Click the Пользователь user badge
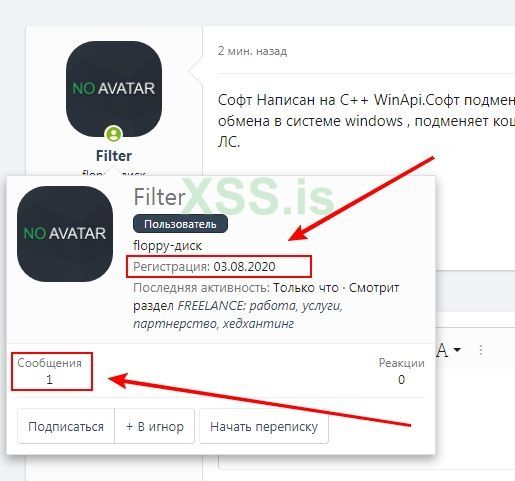The image size is (515, 481). click(180, 224)
